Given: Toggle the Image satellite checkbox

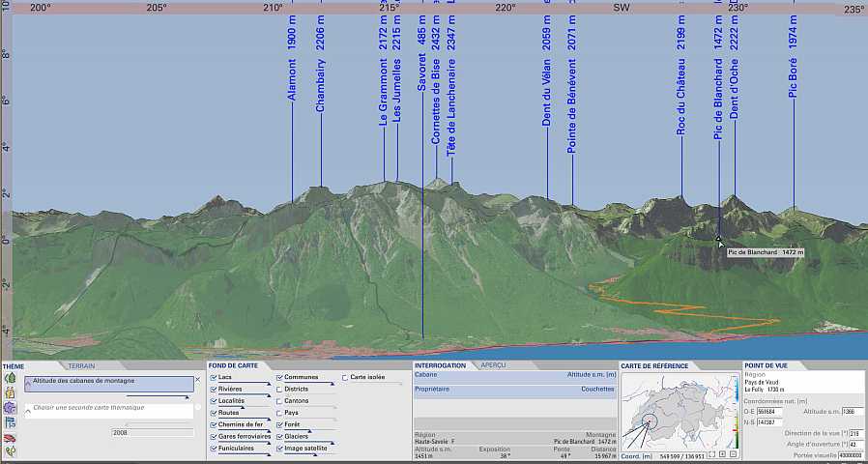Looking at the screenshot, I should pos(279,448).
